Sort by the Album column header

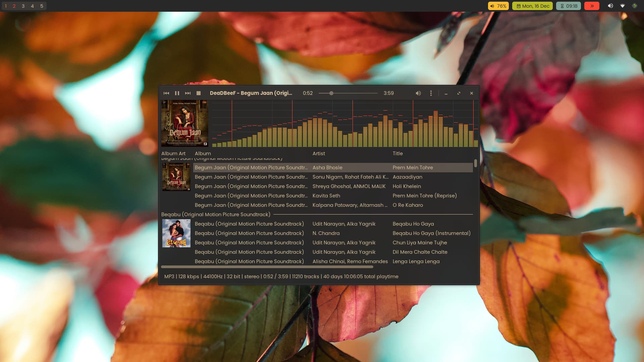pos(203,154)
